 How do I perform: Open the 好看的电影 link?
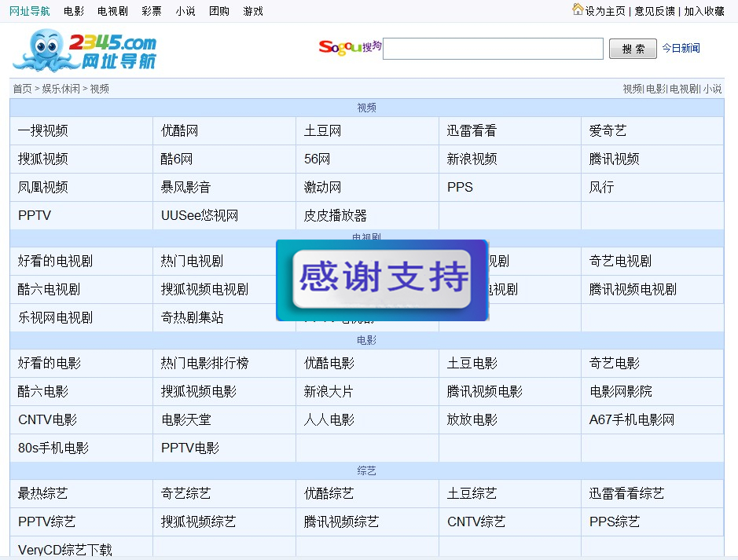point(50,363)
